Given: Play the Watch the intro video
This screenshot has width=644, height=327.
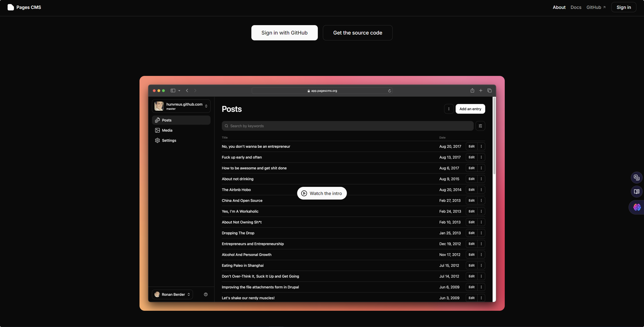Looking at the screenshot, I should tap(322, 193).
